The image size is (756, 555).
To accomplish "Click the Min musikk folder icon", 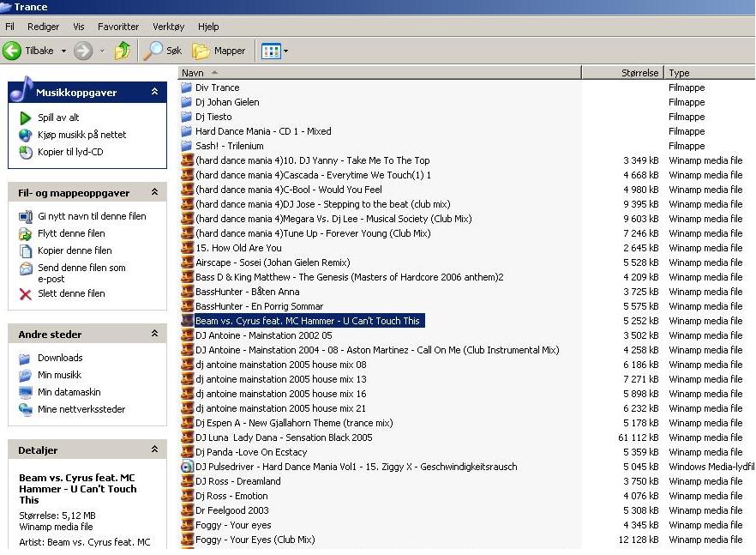I will point(25,376).
